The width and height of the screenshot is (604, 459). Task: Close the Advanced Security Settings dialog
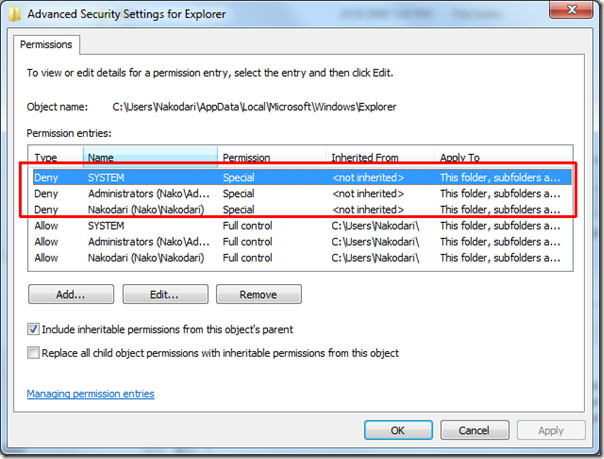573,11
